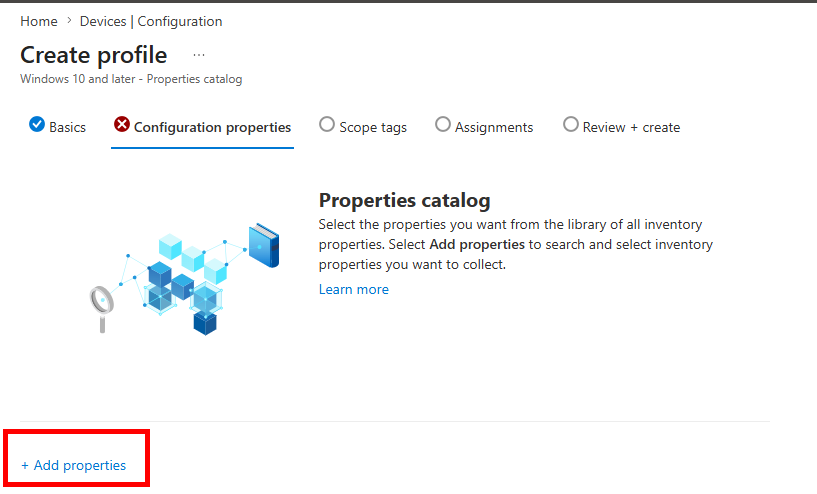This screenshot has height=494, width=817.
Task: Go to the Scope tags tab label
Action: tap(373, 127)
